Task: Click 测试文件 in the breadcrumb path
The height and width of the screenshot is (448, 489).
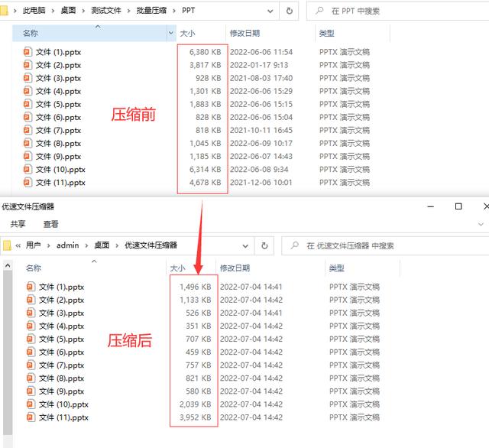Action: [106, 11]
